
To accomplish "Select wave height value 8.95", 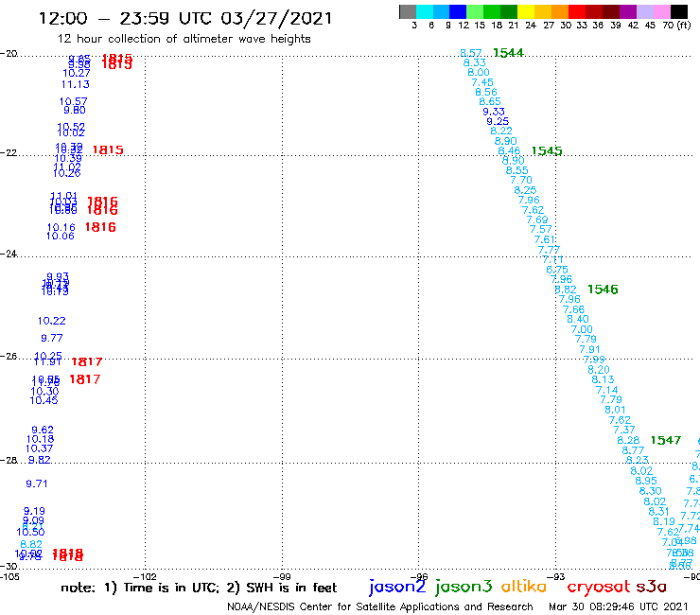I will [646, 481].
